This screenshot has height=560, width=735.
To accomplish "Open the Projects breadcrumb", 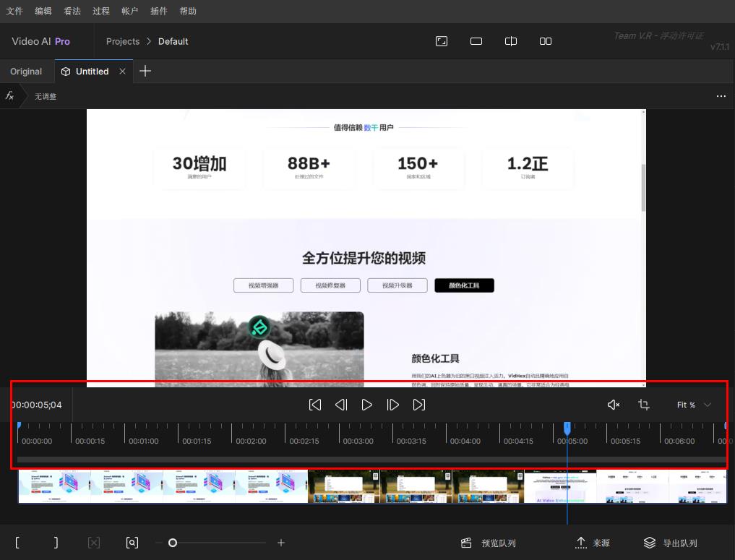I will pos(123,41).
